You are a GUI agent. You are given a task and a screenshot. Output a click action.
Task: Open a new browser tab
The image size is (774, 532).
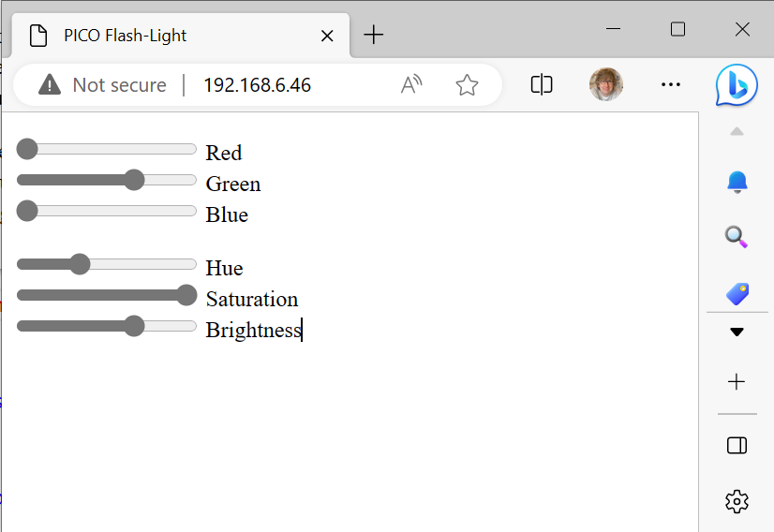(x=374, y=35)
